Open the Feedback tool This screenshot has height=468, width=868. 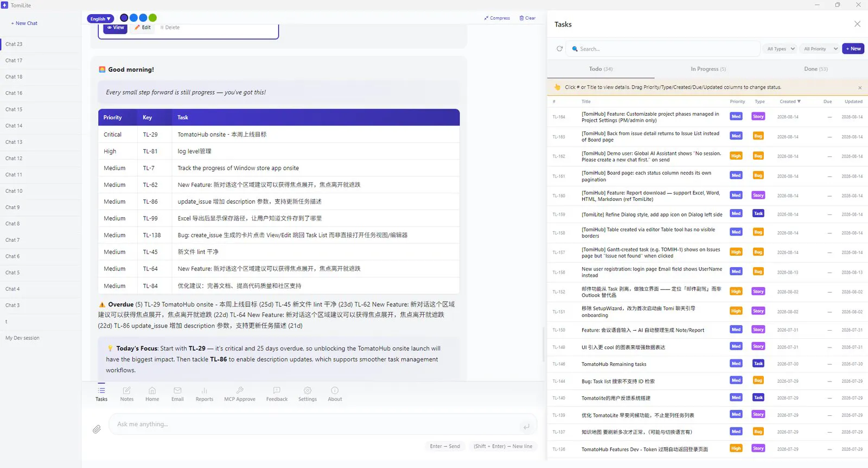point(277,394)
